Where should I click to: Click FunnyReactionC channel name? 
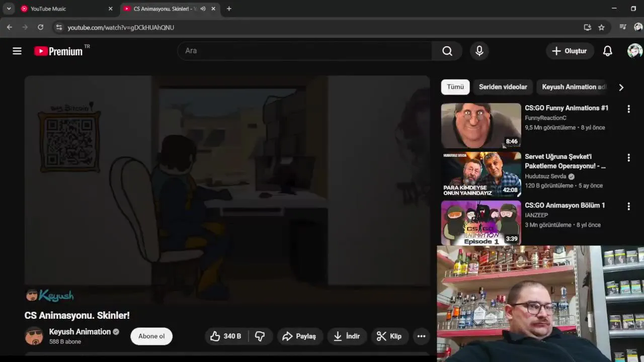pos(545,118)
